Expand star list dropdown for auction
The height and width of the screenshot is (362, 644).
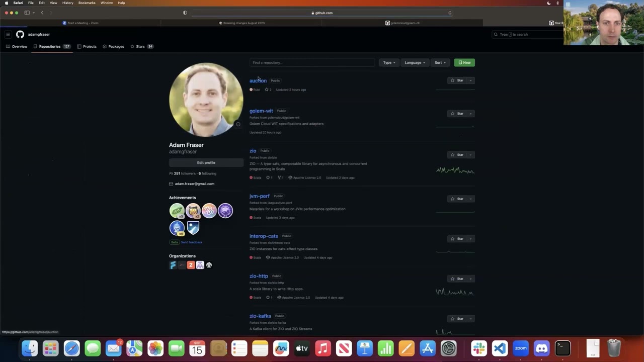(471, 80)
